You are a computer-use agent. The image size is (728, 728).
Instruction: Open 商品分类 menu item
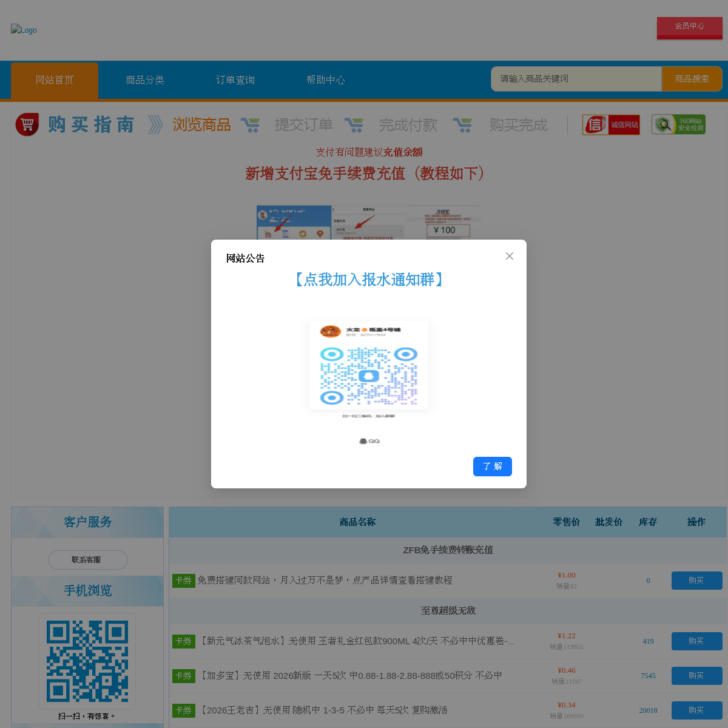(x=145, y=80)
